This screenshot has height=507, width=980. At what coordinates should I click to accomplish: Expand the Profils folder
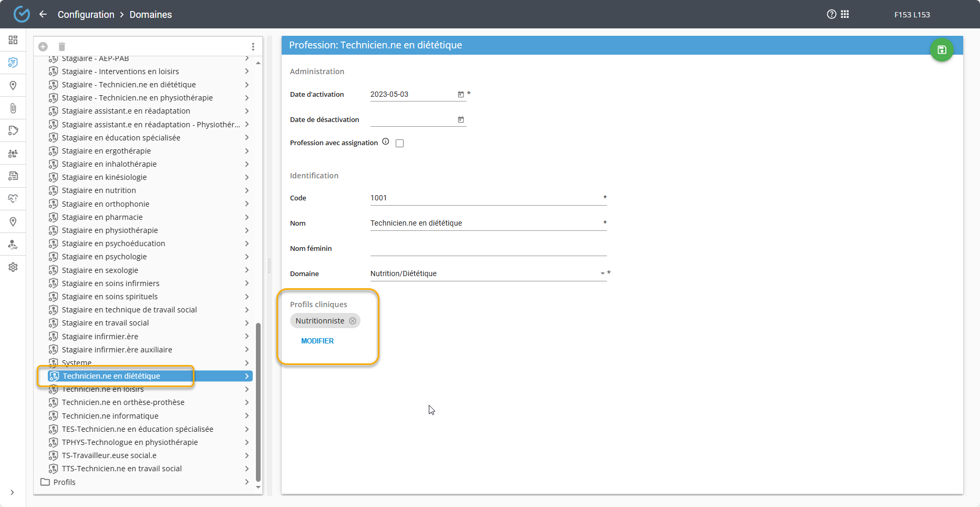point(246,482)
